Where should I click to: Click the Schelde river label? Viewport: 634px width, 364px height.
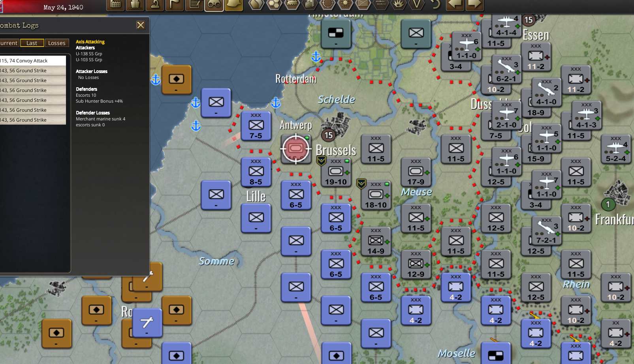tap(337, 99)
